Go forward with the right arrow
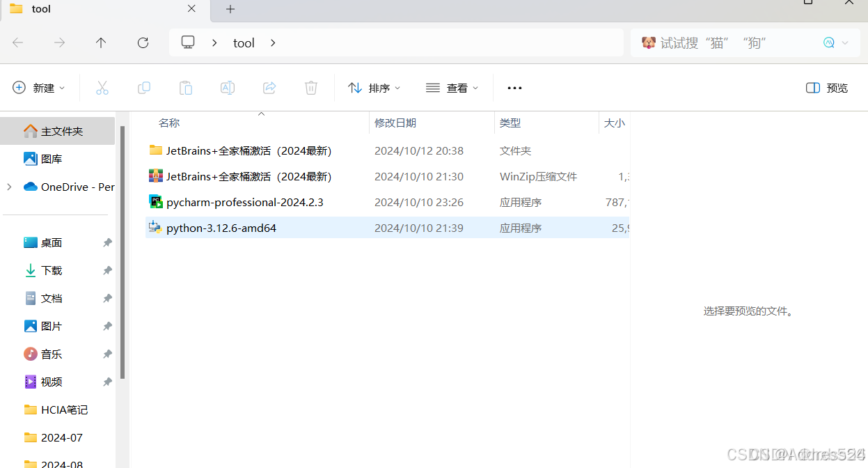 click(x=60, y=42)
